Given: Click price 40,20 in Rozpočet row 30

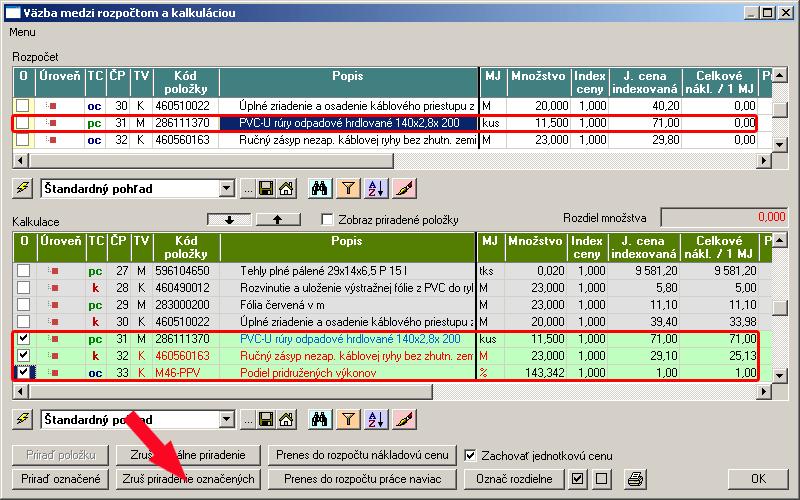Looking at the screenshot, I should (x=666, y=106).
